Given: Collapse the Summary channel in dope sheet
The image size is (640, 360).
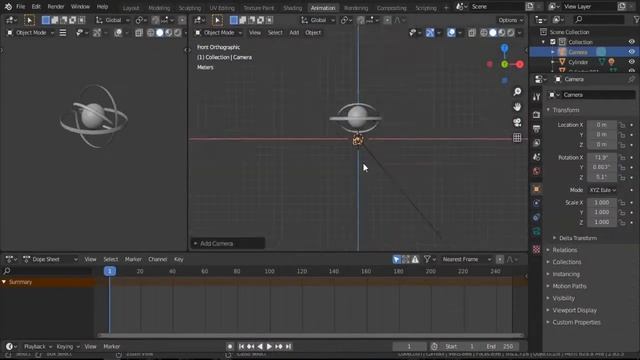Looking at the screenshot, I should click(4, 282).
